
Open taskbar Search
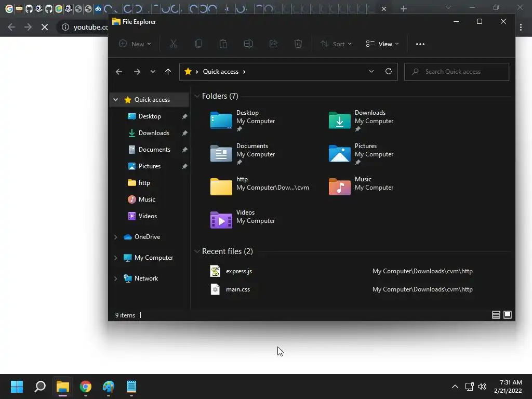click(x=40, y=387)
